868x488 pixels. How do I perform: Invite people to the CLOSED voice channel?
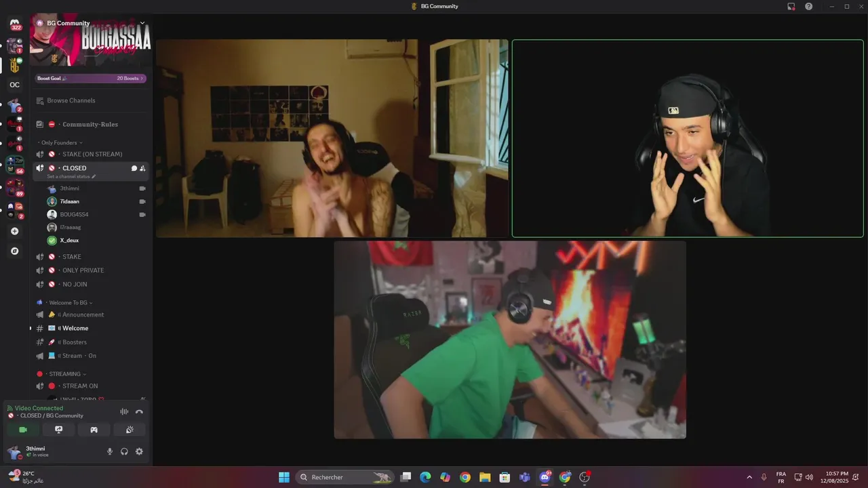point(142,168)
